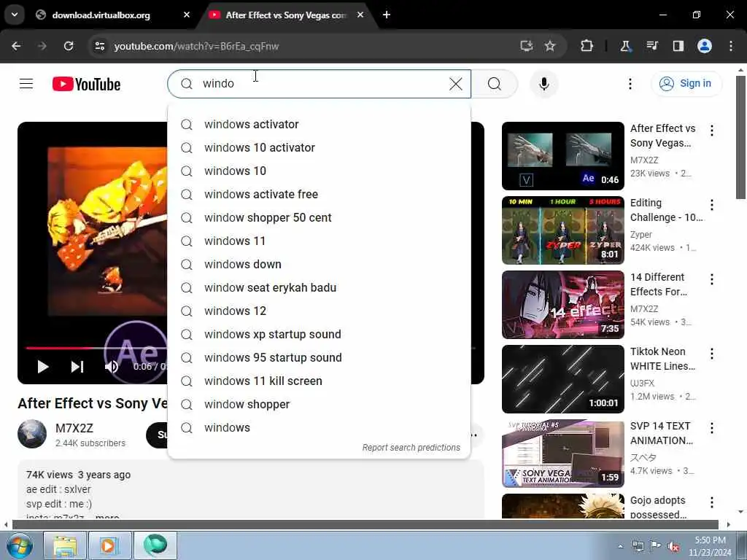Viewport: 747px width, 560px height.
Task: Select 'windows 12' suggestion
Action: click(320, 311)
